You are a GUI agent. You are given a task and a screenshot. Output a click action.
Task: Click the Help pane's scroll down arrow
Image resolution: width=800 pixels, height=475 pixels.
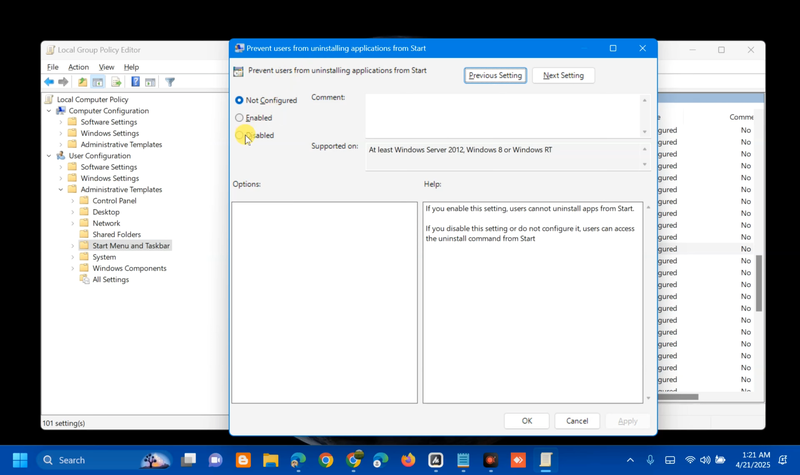tap(648, 398)
